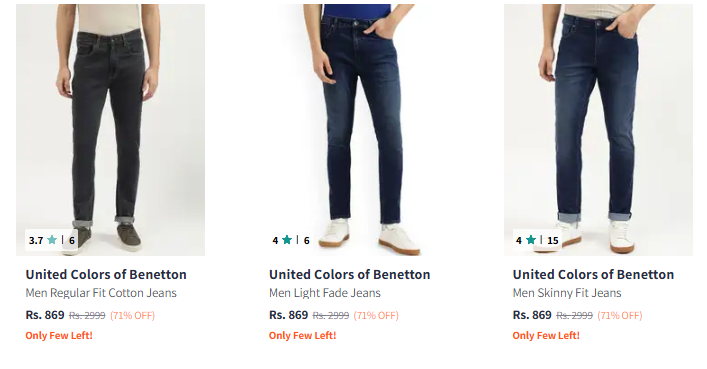Open brand name above Regular Fit Cotton Jeans
The height and width of the screenshot is (369, 707).
point(106,274)
